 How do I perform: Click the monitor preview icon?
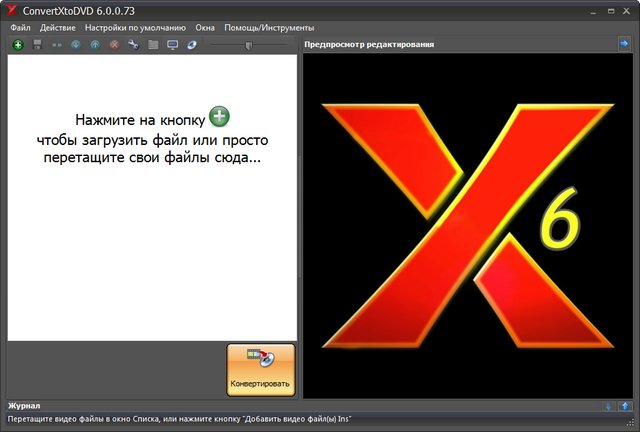(172, 45)
